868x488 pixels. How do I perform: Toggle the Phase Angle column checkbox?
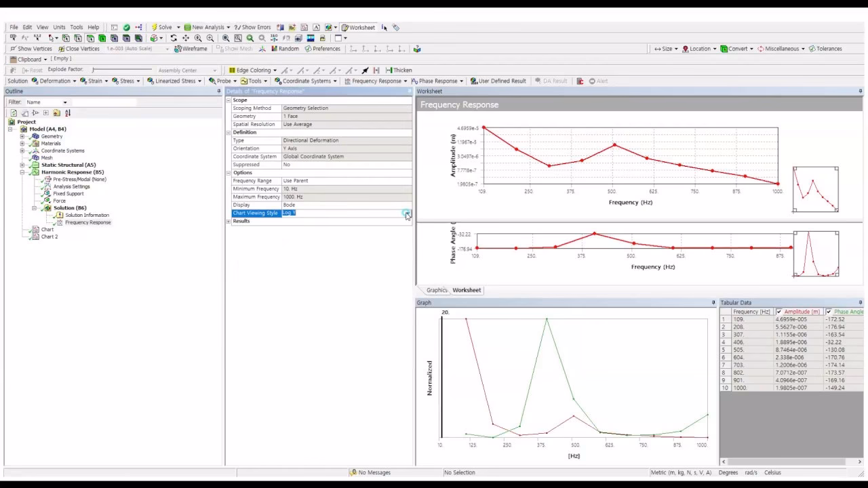coord(829,312)
